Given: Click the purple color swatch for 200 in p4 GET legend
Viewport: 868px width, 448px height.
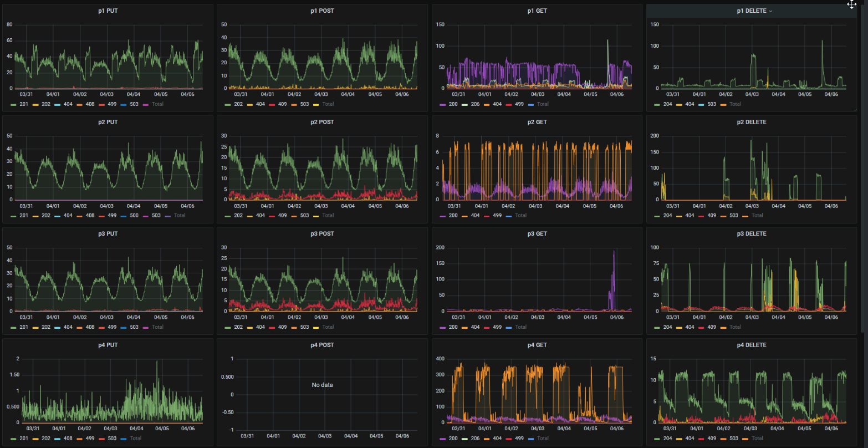Looking at the screenshot, I should point(443,439).
